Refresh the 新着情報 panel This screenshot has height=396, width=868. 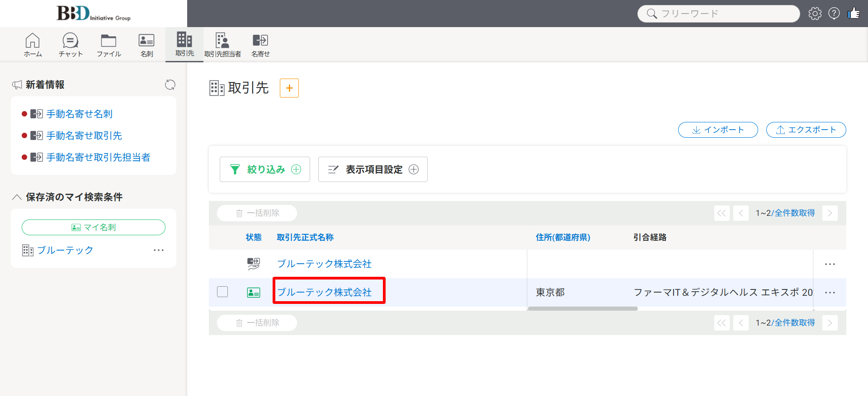coord(170,84)
